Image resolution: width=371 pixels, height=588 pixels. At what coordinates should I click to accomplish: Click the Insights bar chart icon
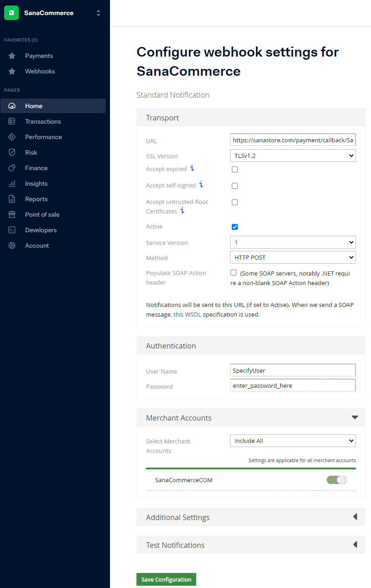(12, 183)
